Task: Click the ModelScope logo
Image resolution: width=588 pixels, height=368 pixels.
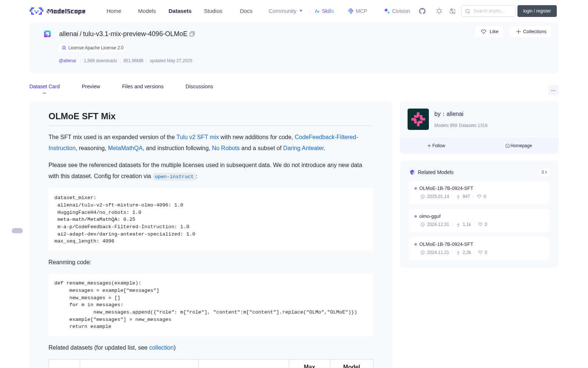Action: click(58, 11)
